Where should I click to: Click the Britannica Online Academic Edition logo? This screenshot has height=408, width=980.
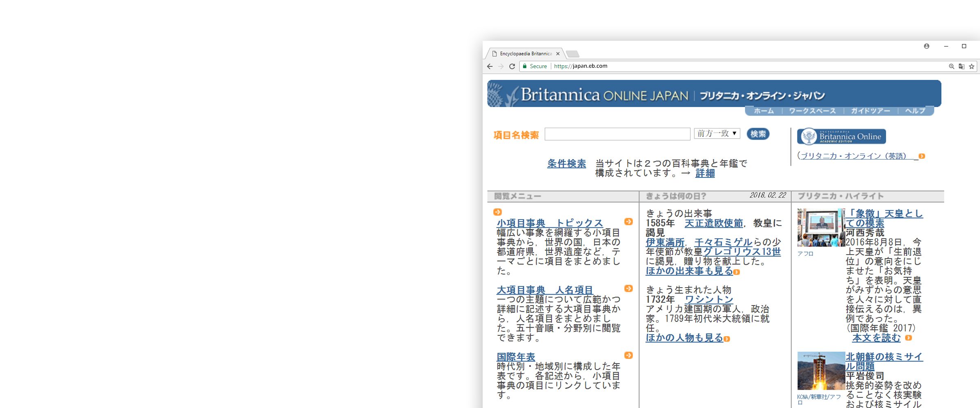coord(842,136)
